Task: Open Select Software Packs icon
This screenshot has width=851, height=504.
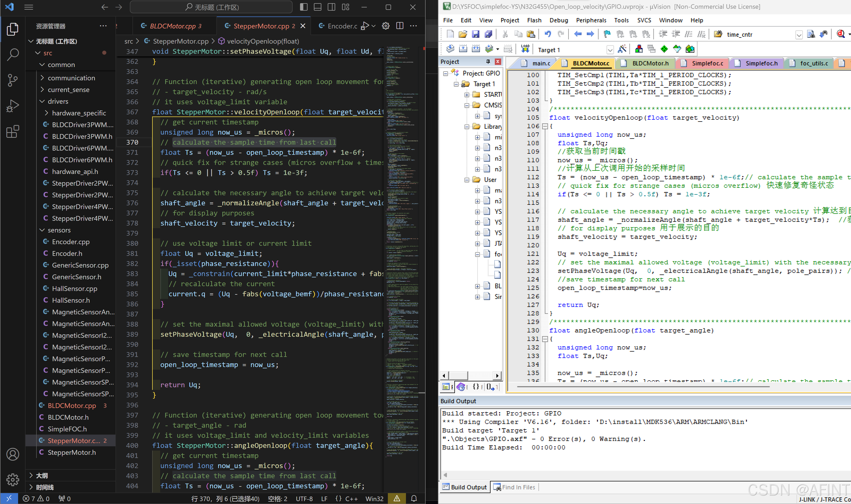Action: [677, 49]
